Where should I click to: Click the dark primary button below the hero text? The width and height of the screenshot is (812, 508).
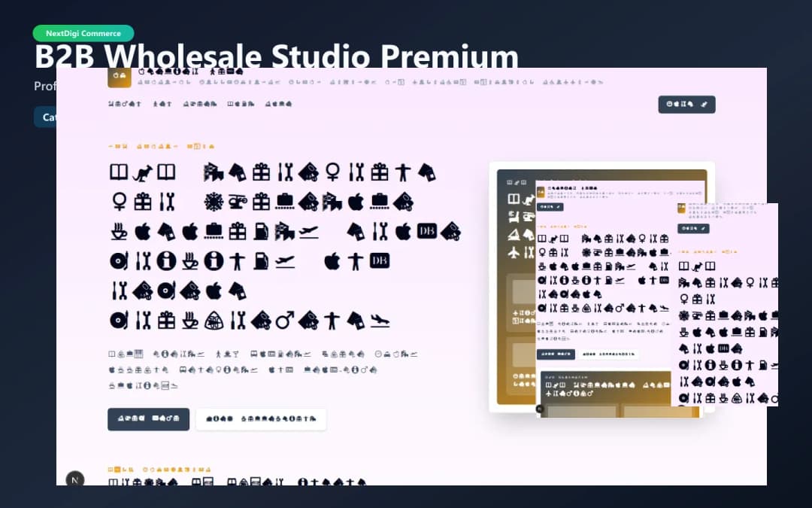pos(149,419)
